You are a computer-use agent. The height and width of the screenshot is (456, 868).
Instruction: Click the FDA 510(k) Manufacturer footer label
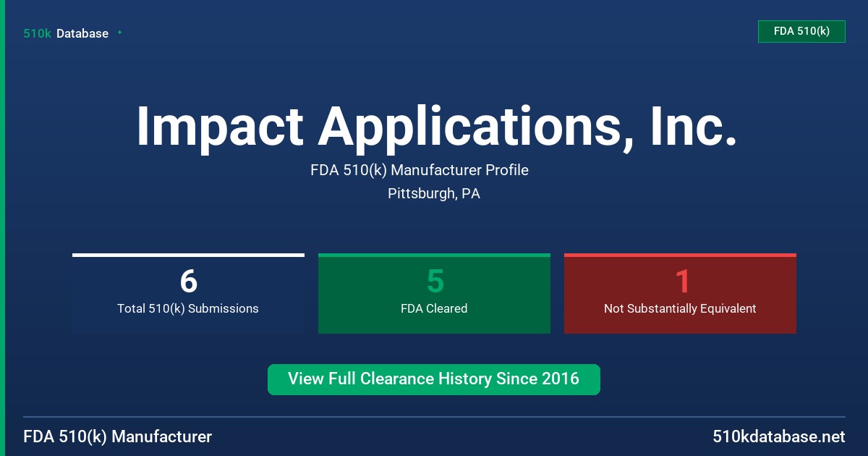pos(118,436)
